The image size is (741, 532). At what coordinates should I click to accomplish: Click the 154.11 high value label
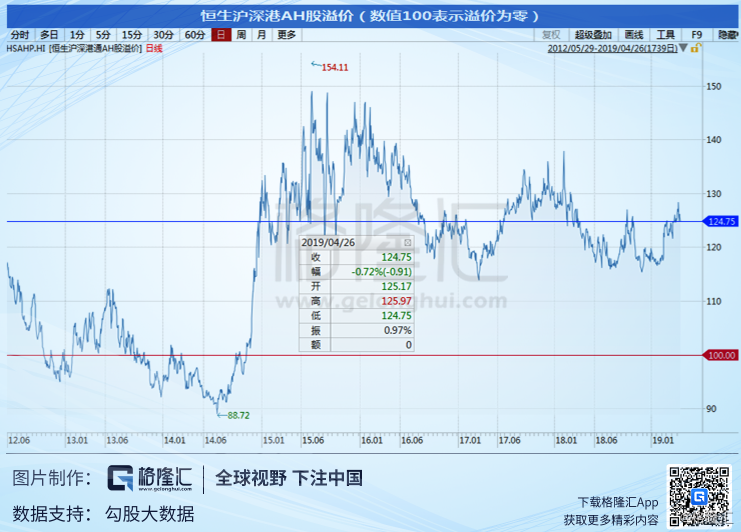click(335, 68)
